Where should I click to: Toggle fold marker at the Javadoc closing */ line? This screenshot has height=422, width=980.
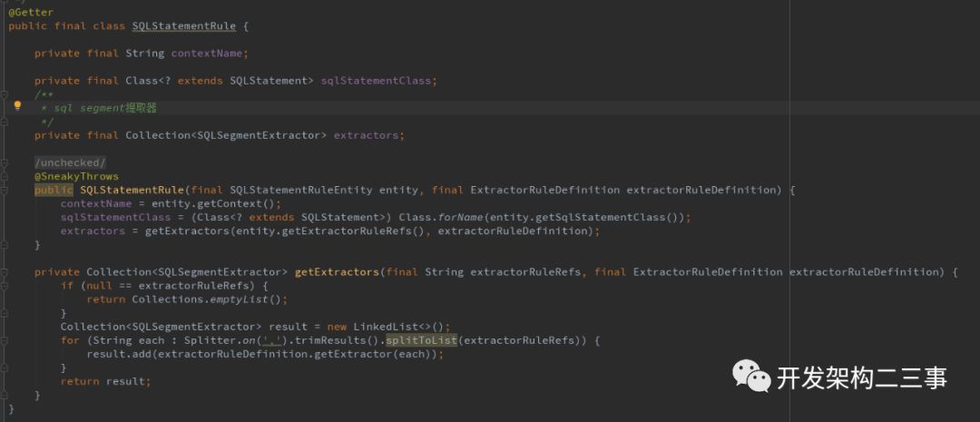(x=4, y=122)
